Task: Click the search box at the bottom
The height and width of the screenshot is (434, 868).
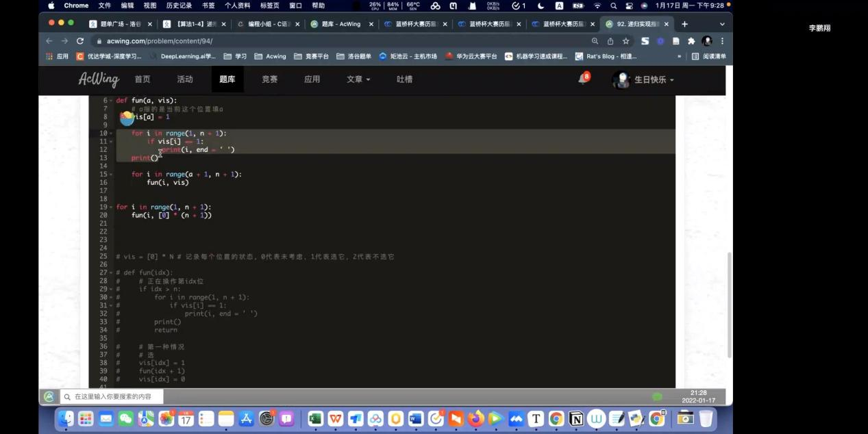Action: [113, 396]
